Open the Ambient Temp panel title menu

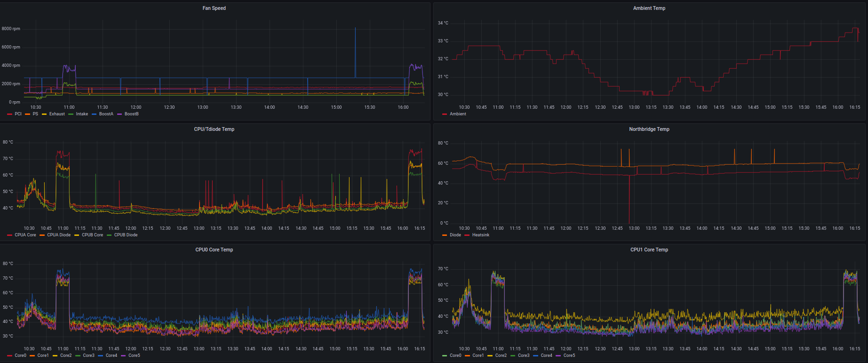click(649, 8)
